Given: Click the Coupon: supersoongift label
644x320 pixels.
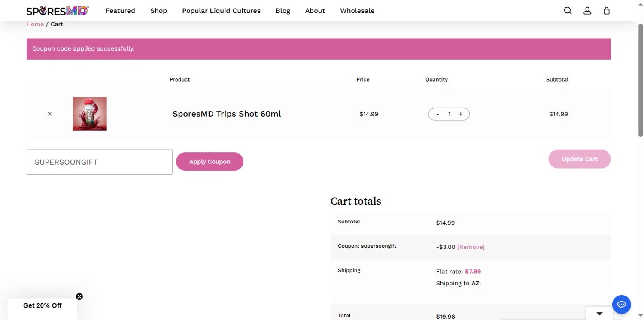Looking at the screenshot, I should click(367, 246).
